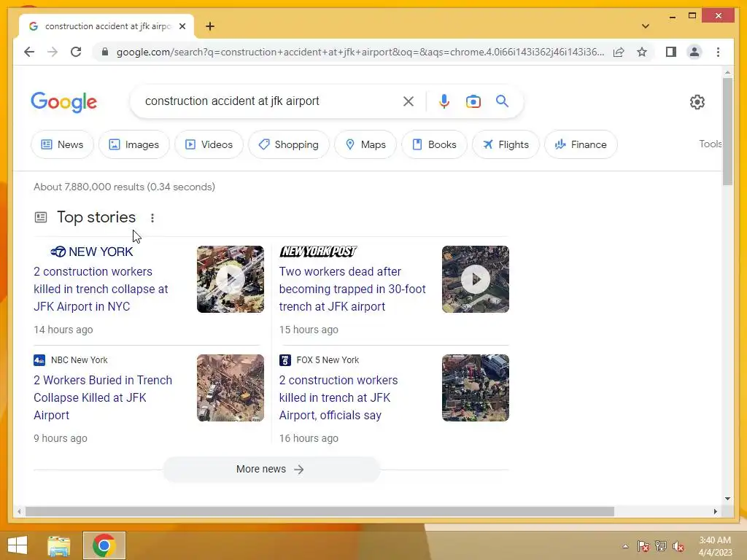
Task: Submit search with the magnifier icon
Action: pos(502,101)
